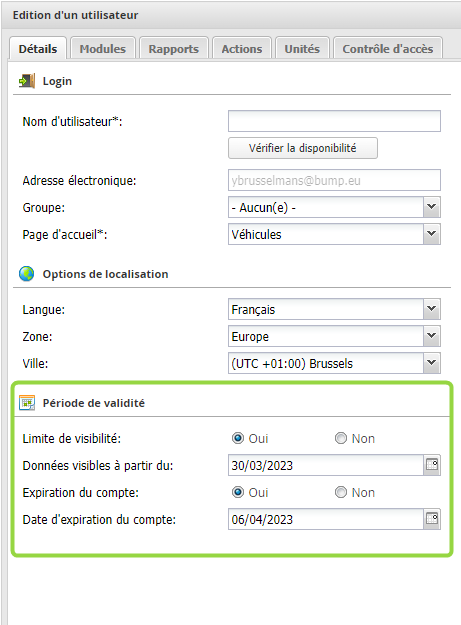Click the globe icon beside Options de localisation

tap(27, 274)
